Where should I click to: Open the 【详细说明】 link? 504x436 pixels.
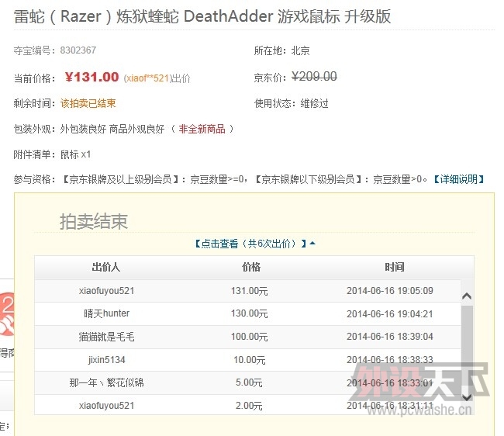tap(459, 179)
